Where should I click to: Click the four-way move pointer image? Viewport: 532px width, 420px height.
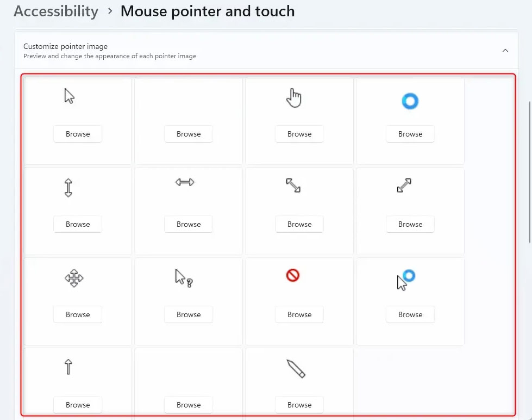tap(74, 279)
